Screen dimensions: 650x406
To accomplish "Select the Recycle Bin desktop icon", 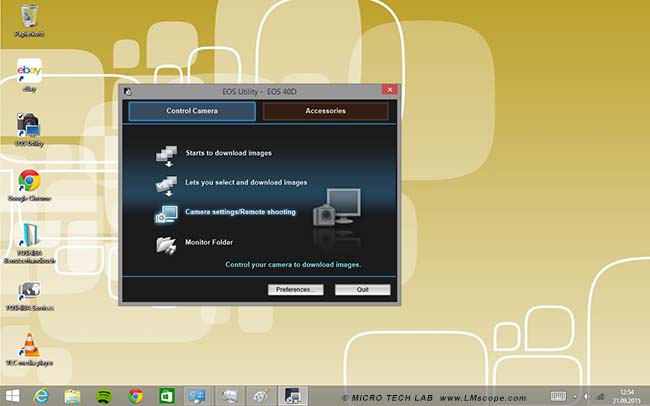I will click(x=29, y=21).
